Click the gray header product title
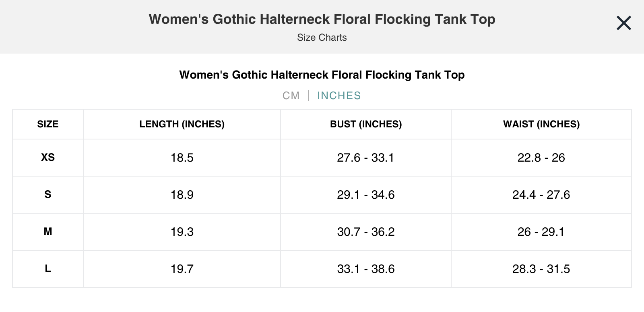The image size is (644, 312). tap(322, 19)
